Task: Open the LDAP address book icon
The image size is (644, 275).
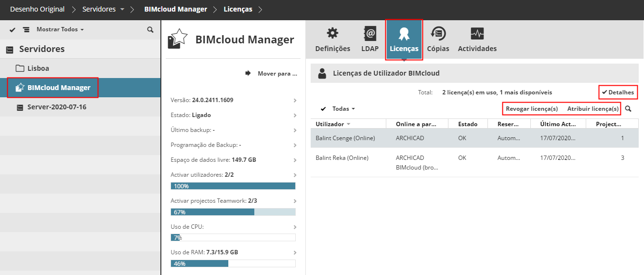Action: 369,34
